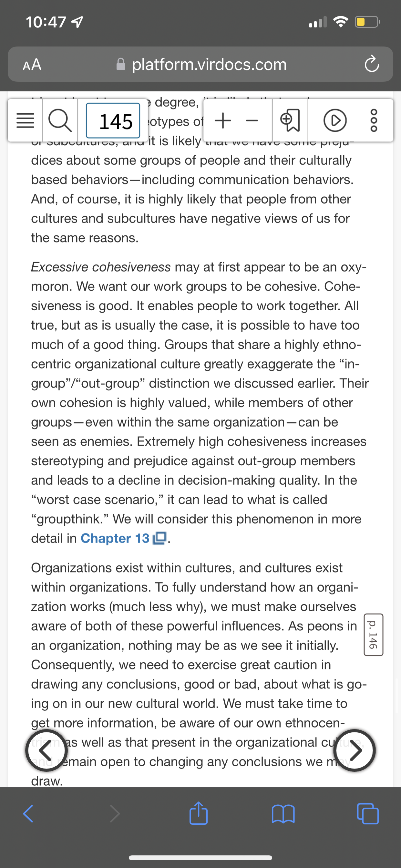Tap the home indicator bar
The image size is (401, 868).
coord(200,858)
